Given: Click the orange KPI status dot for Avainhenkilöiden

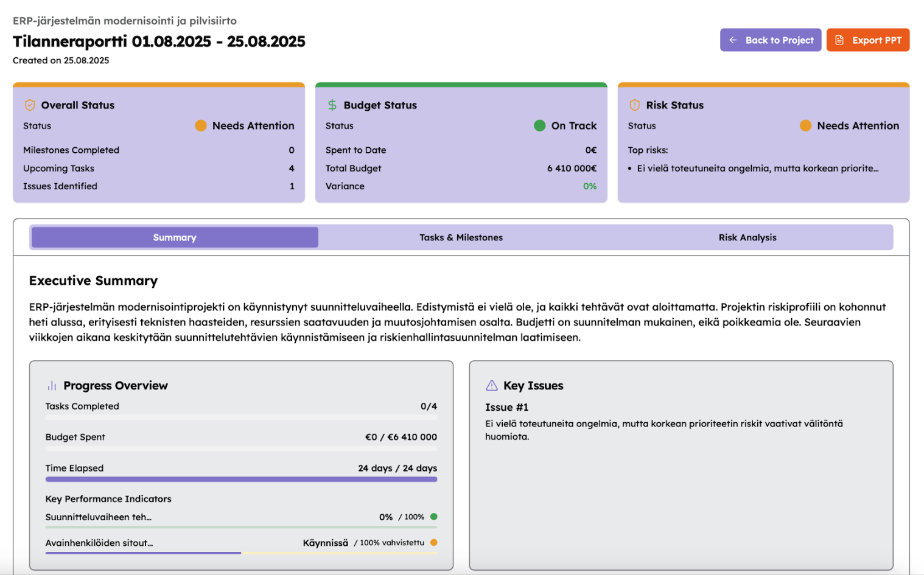Looking at the screenshot, I should (434, 543).
